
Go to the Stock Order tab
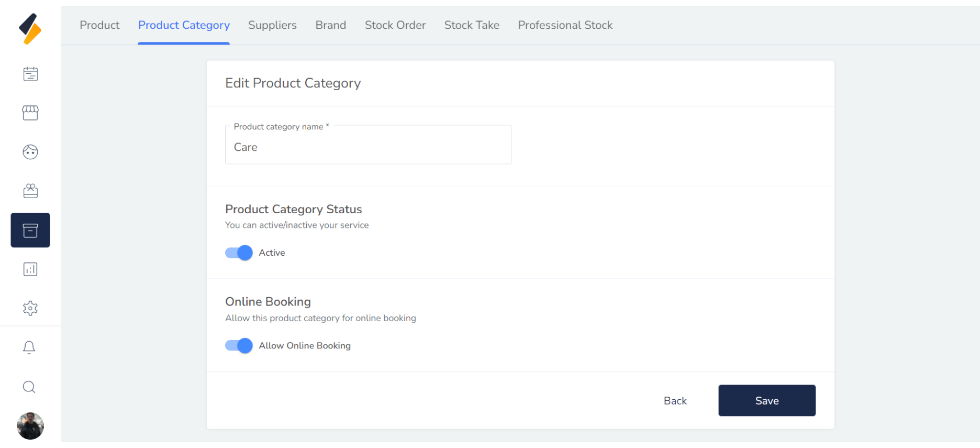pos(395,25)
